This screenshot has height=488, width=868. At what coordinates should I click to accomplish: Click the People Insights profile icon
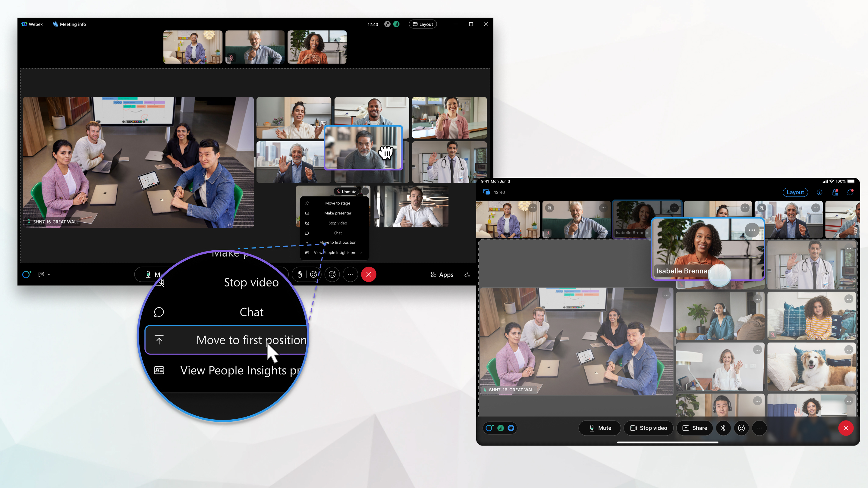(x=160, y=370)
